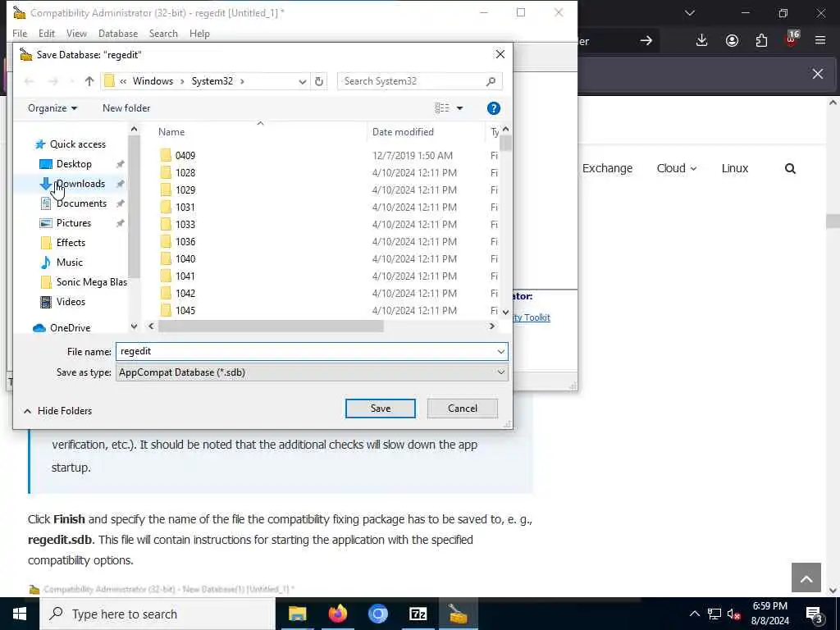Expand the File name dropdown arrow
The width and height of the screenshot is (840, 630).
point(500,351)
